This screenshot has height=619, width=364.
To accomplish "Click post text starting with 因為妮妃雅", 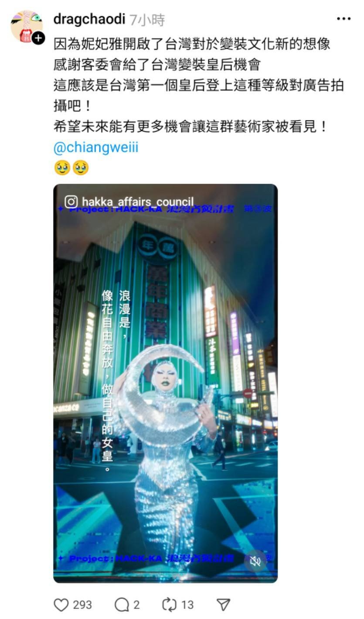I will click(192, 44).
